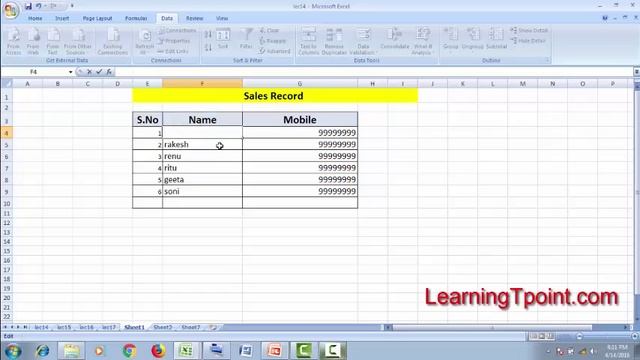The width and height of the screenshot is (640, 360).
Task: Open Text to Columns wizard
Action: 309,41
